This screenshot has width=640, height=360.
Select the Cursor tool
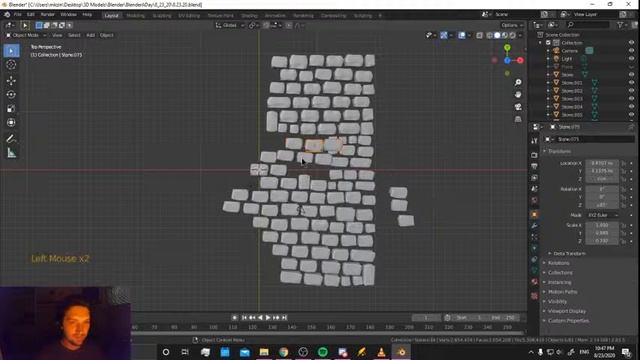pyautogui.click(x=11, y=64)
